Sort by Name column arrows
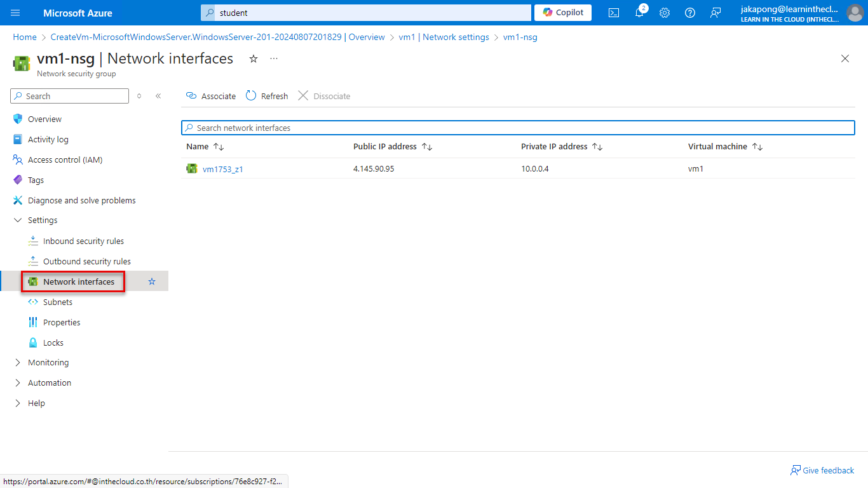 (219, 147)
